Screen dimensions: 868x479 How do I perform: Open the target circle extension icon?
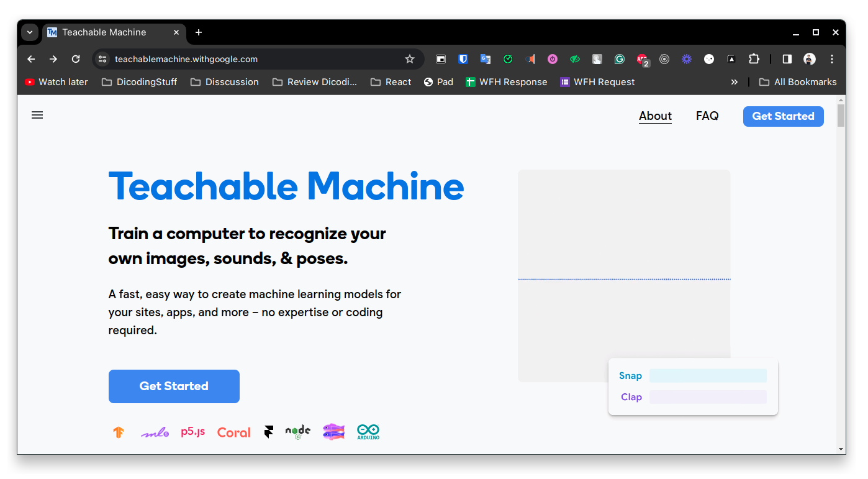click(664, 59)
